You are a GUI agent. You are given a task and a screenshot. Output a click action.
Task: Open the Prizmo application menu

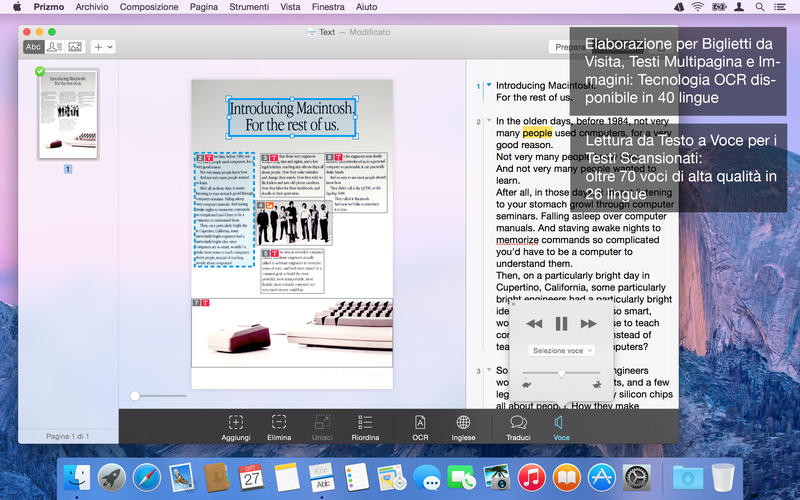point(49,7)
